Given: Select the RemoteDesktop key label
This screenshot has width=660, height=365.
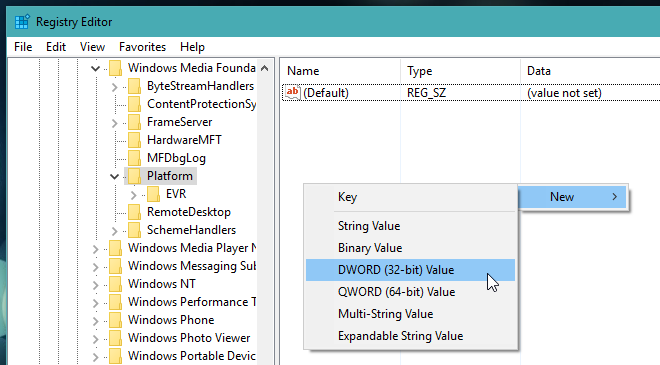Looking at the screenshot, I should (189, 212).
